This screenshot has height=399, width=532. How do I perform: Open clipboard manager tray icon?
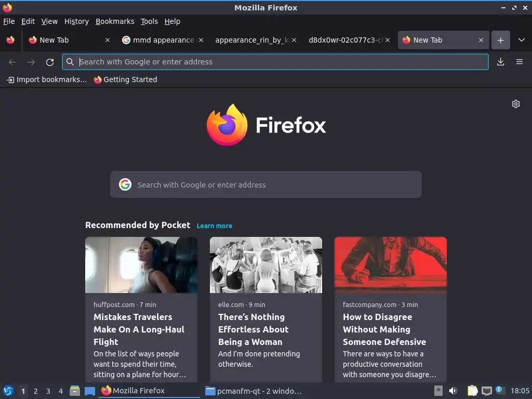click(x=472, y=391)
